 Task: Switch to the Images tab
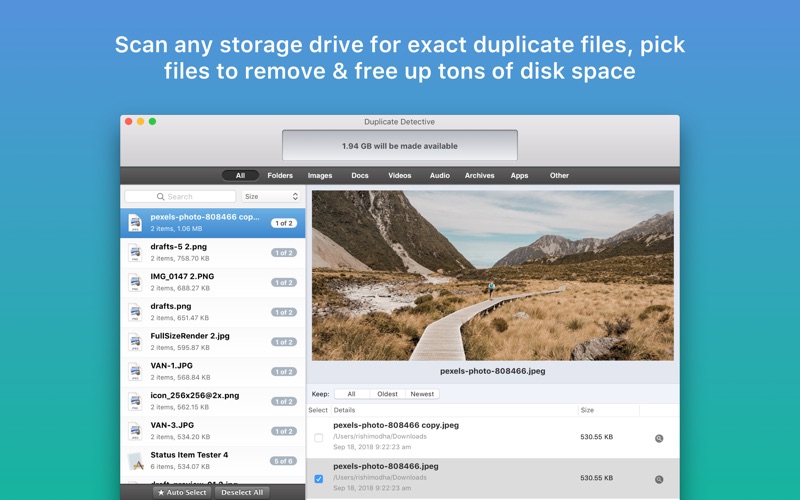(320, 175)
